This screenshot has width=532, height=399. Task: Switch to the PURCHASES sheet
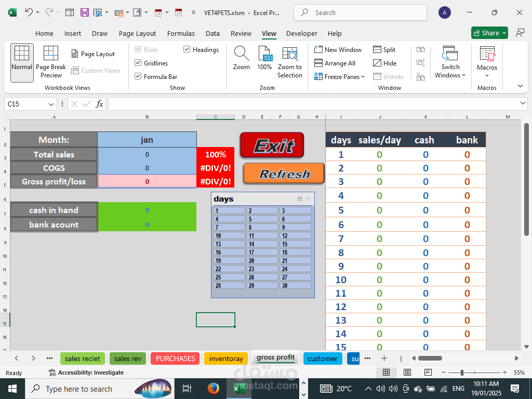point(176,358)
